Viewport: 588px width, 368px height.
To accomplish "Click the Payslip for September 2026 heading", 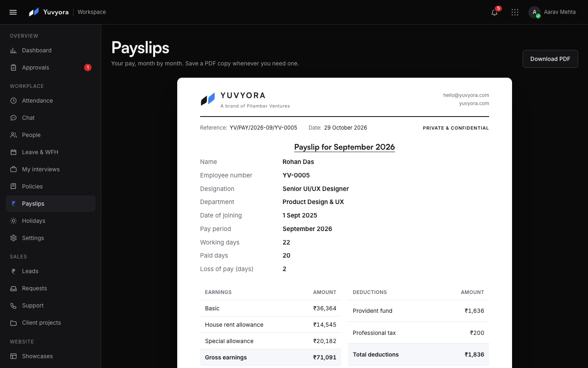I will tap(345, 147).
